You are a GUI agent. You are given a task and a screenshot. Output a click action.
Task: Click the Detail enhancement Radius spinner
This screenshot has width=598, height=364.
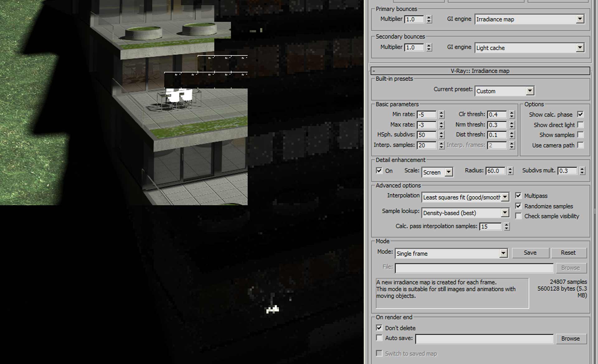point(510,171)
